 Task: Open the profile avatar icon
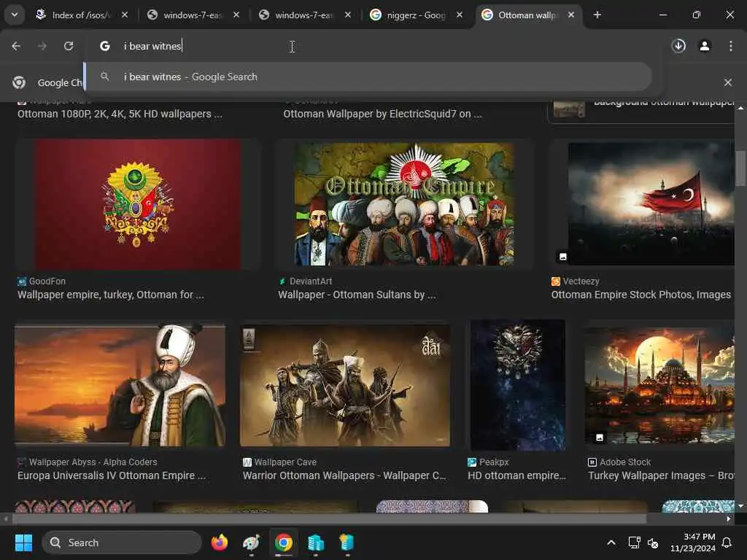pos(705,46)
